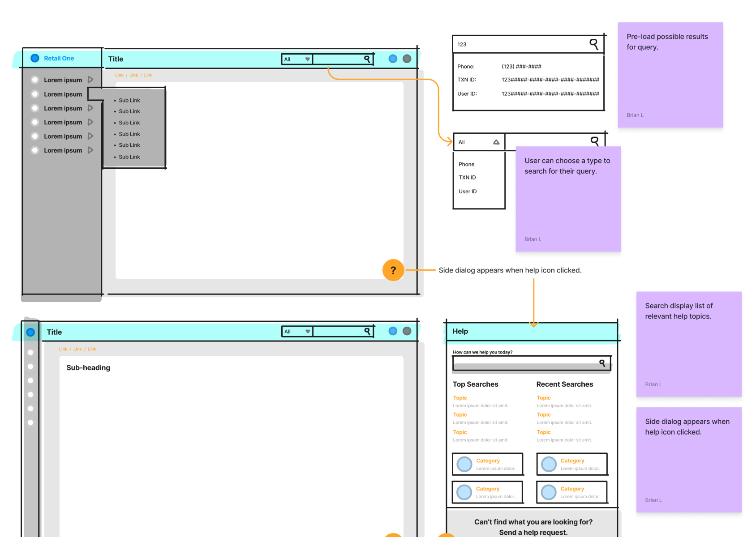Click the magnifier icon in the 123 search box
This screenshot has height=537, width=756.
(x=593, y=44)
